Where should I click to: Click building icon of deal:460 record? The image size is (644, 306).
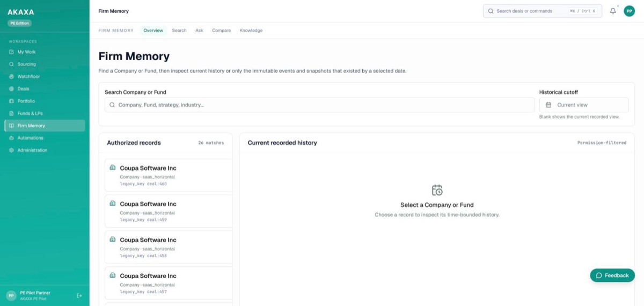pyautogui.click(x=113, y=167)
